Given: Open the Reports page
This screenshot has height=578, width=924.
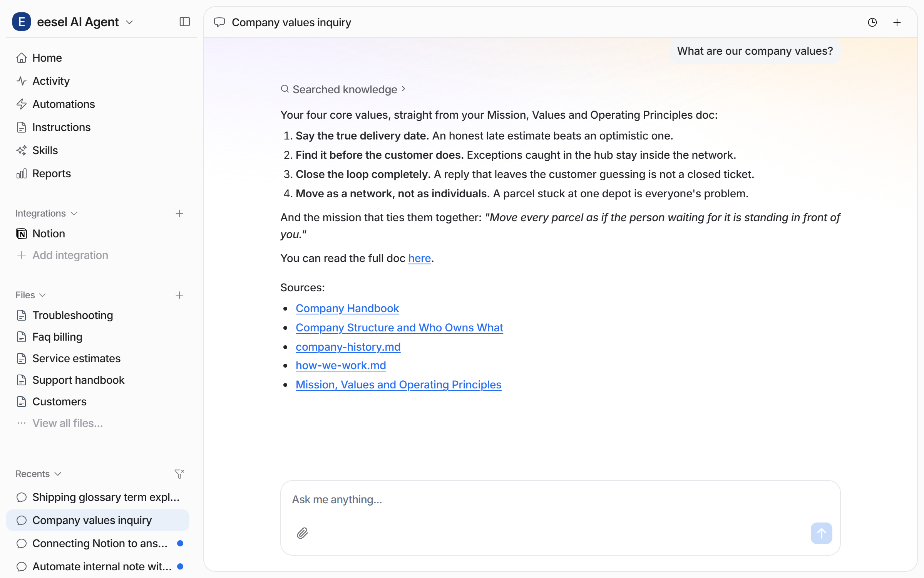Looking at the screenshot, I should coord(98,173).
